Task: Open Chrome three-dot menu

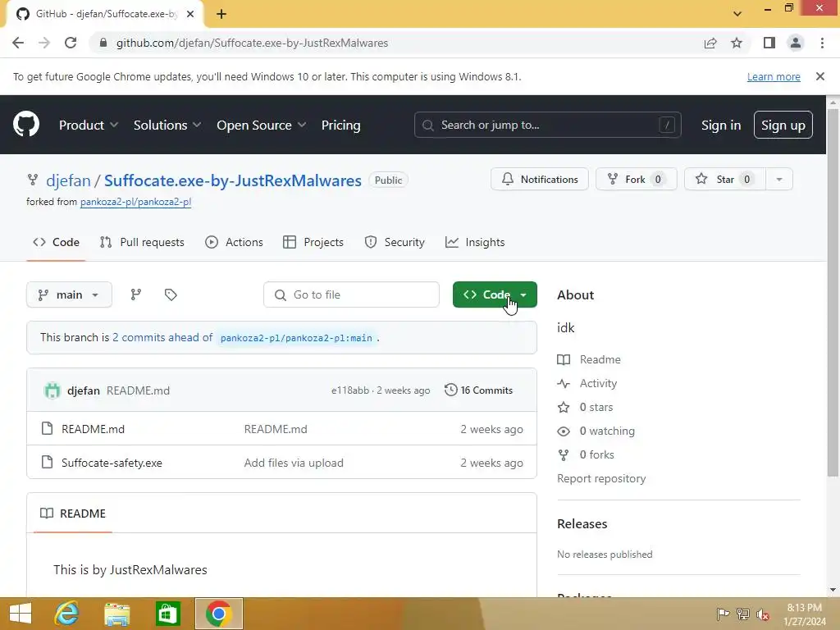Action: (822, 43)
